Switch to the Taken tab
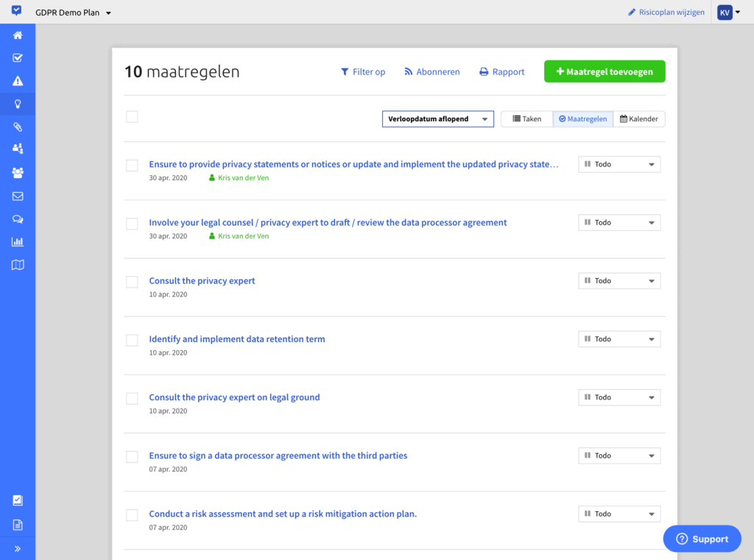Screen dimensions: 754x560 526,118
